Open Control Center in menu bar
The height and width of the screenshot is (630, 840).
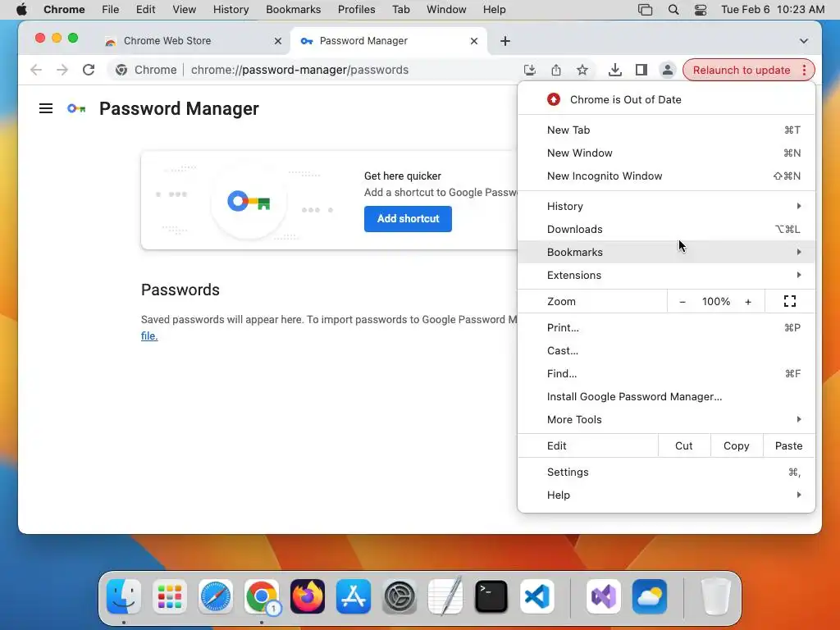[x=701, y=10]
